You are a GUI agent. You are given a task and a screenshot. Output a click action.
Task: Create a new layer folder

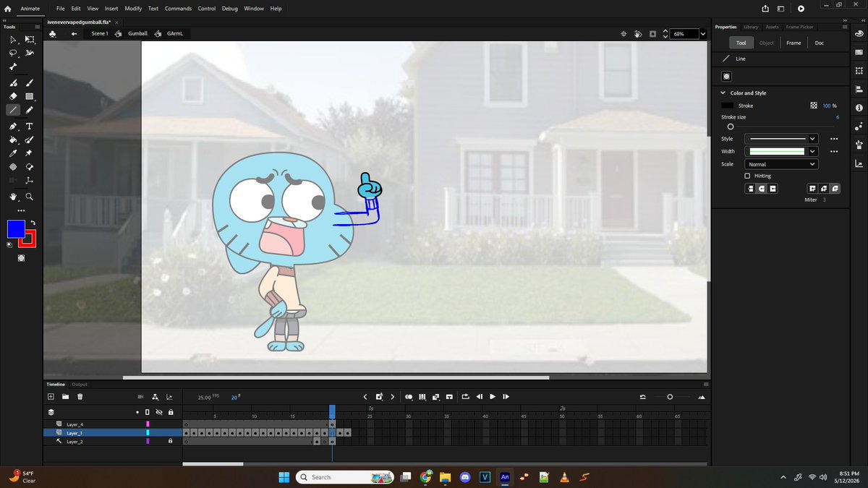[x=65, y=396]
